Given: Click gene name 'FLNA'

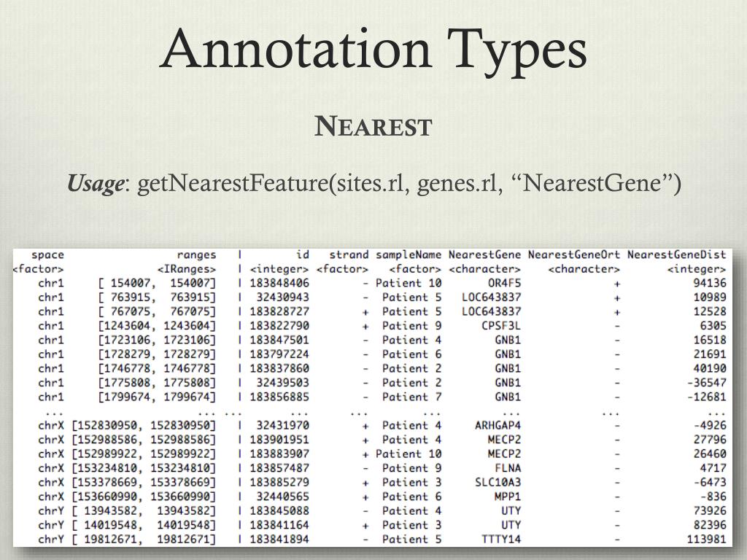Looking at the screenshot, I should (508, 469).
